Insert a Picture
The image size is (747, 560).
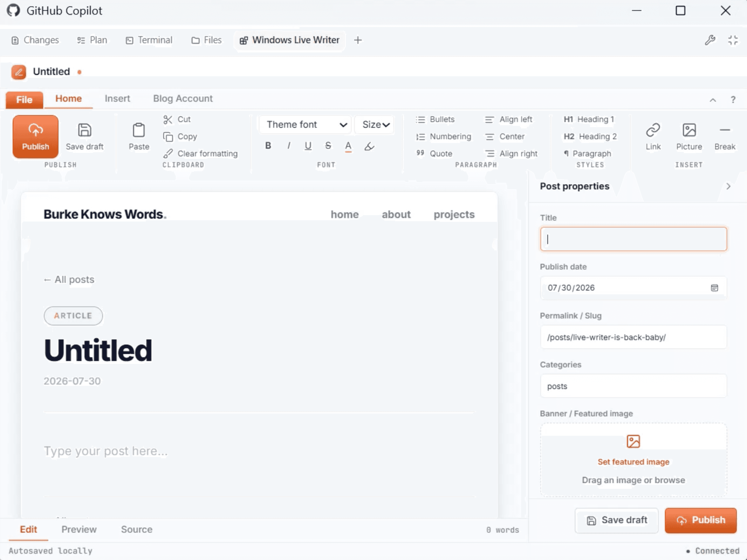689,137
